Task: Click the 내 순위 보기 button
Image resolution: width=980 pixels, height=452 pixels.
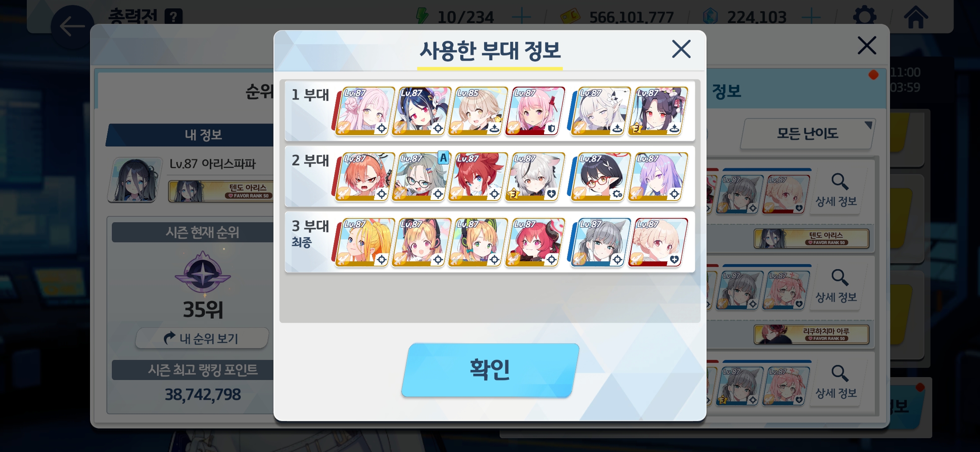Action: click(202, 338)
